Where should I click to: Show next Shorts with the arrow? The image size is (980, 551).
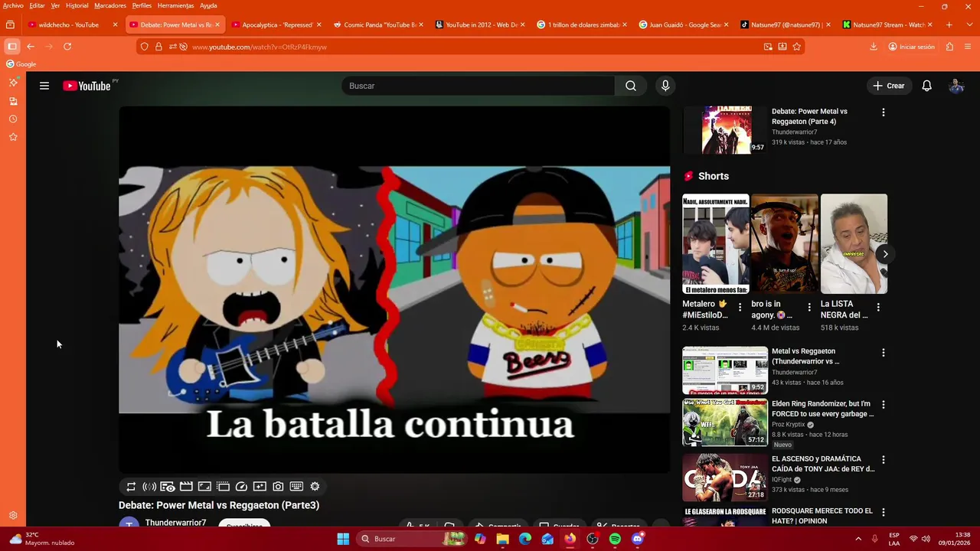(885, 254)
